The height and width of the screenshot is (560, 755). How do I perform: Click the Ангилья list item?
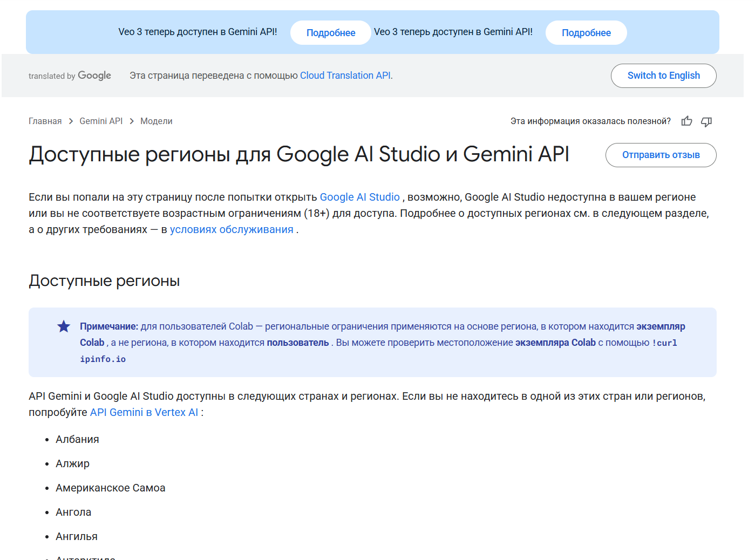(x=77, y=536)
